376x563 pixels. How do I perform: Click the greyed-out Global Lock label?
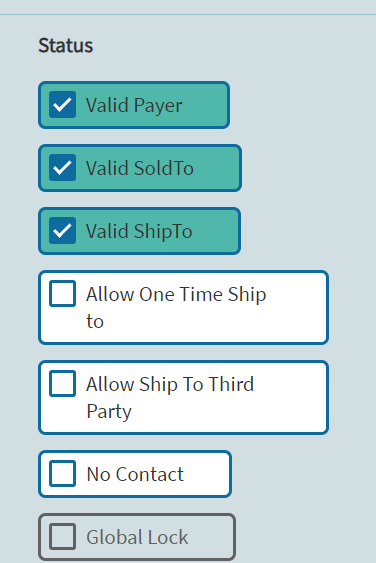pos(137,537)
